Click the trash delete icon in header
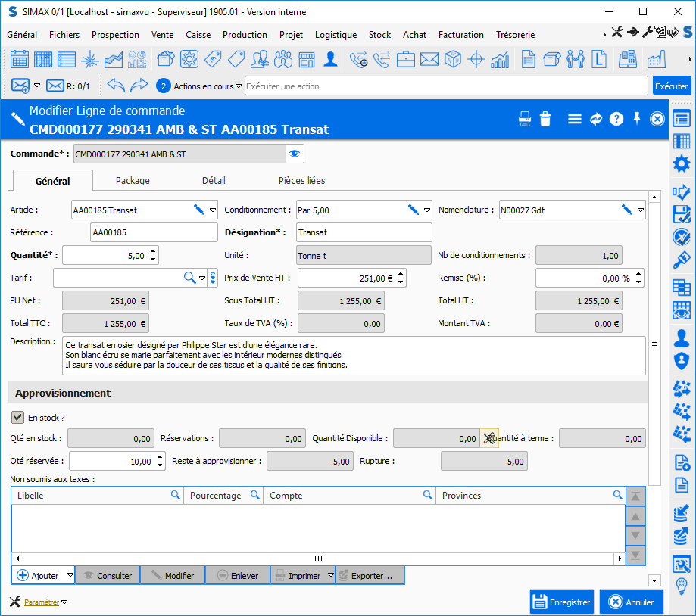The image size is (696, 616). pyautogui.click(x=545, y=119)
